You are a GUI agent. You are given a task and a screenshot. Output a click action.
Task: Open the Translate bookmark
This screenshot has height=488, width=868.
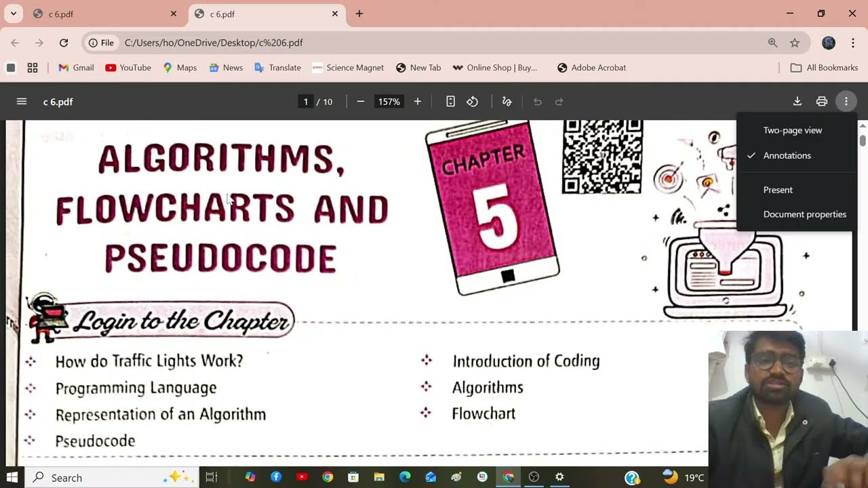[x=277, y=68]
